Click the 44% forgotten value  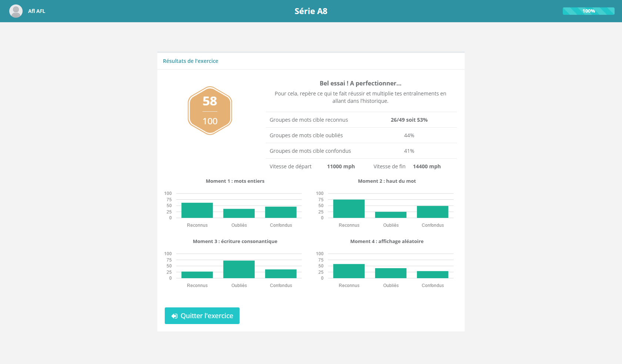tap(409, 135)
